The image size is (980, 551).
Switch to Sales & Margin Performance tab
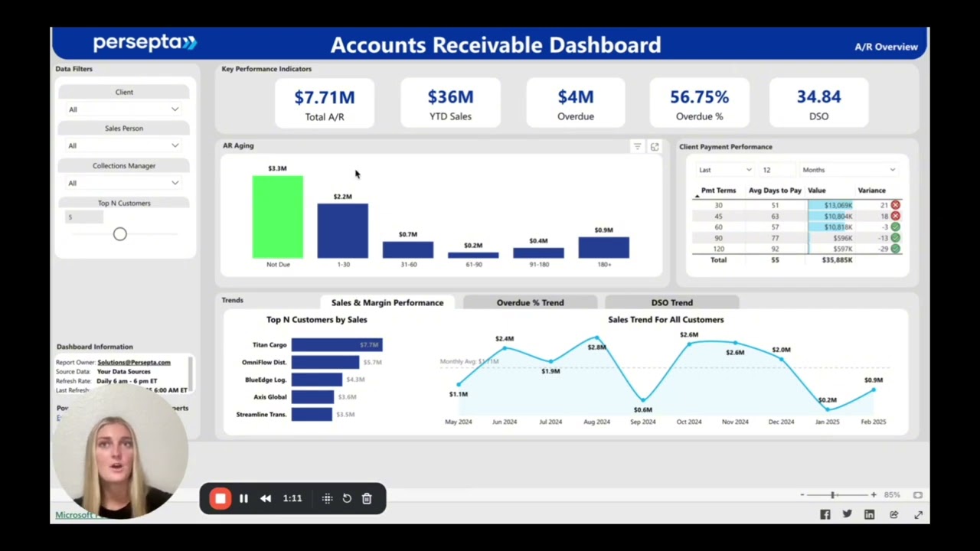pos(387,302)
